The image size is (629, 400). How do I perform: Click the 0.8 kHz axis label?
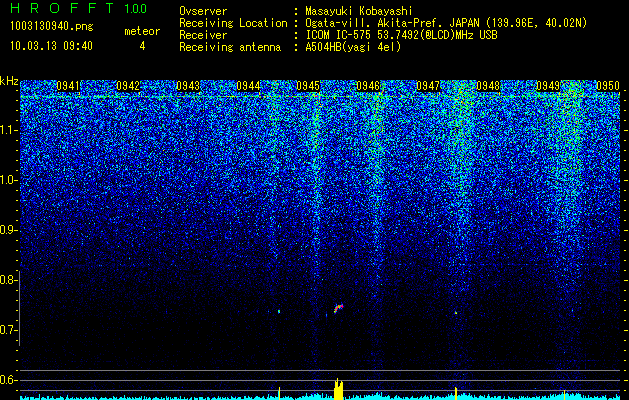click(x=9, y=280)
